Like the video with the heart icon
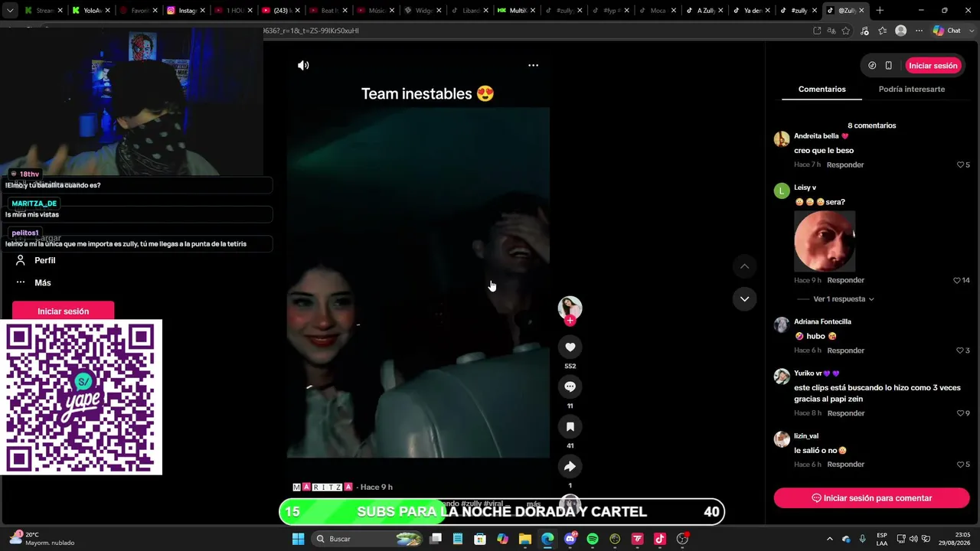The height and width of the screenshot is (551, 980). 570,347
